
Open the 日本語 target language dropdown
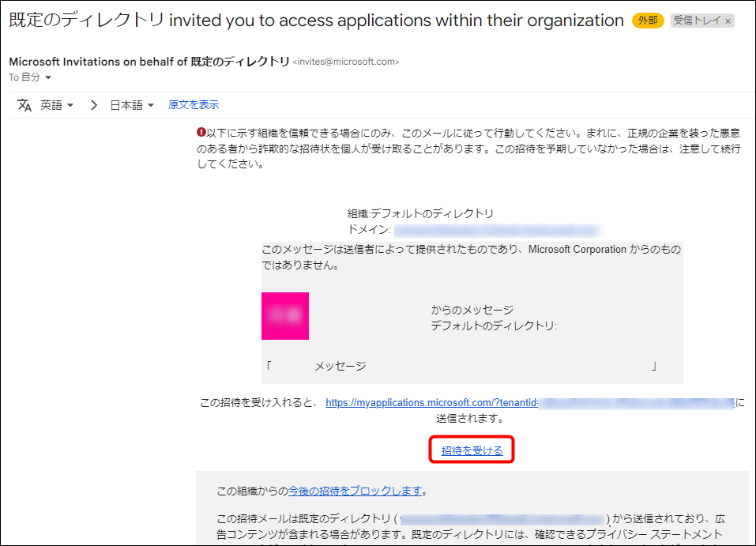pos(132,105)
